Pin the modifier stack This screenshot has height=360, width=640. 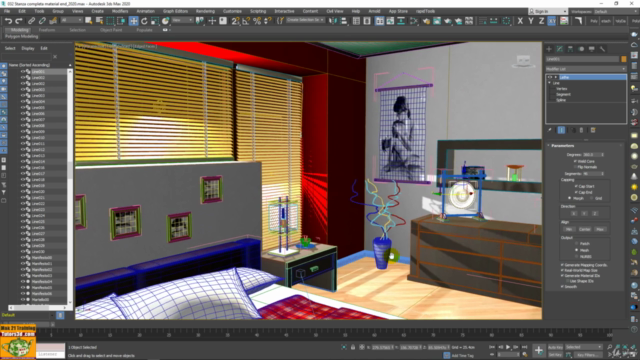pyautogui.click(x=550, y=130)
